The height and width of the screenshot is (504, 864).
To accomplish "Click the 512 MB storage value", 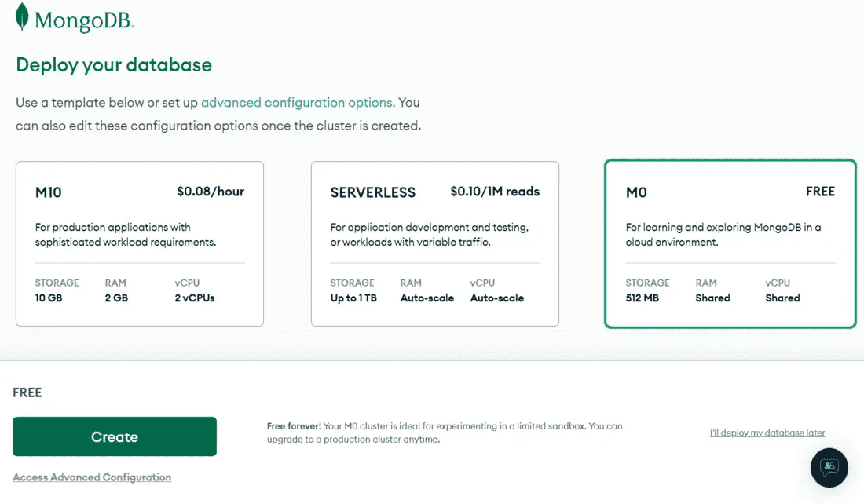I will (x=642, y=298).
